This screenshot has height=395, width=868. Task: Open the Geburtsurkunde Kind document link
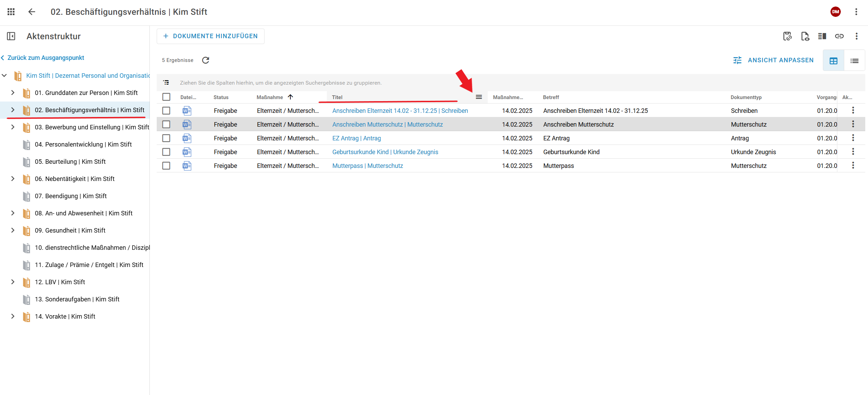pos(385,152)
